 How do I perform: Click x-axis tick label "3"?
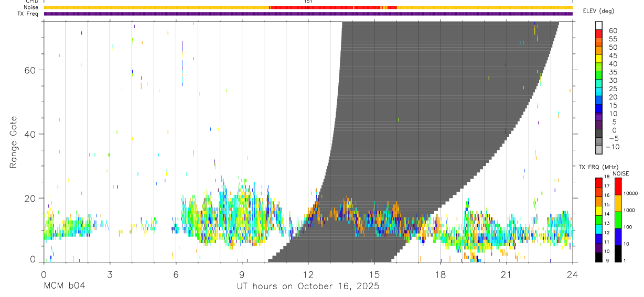(110, 273)
